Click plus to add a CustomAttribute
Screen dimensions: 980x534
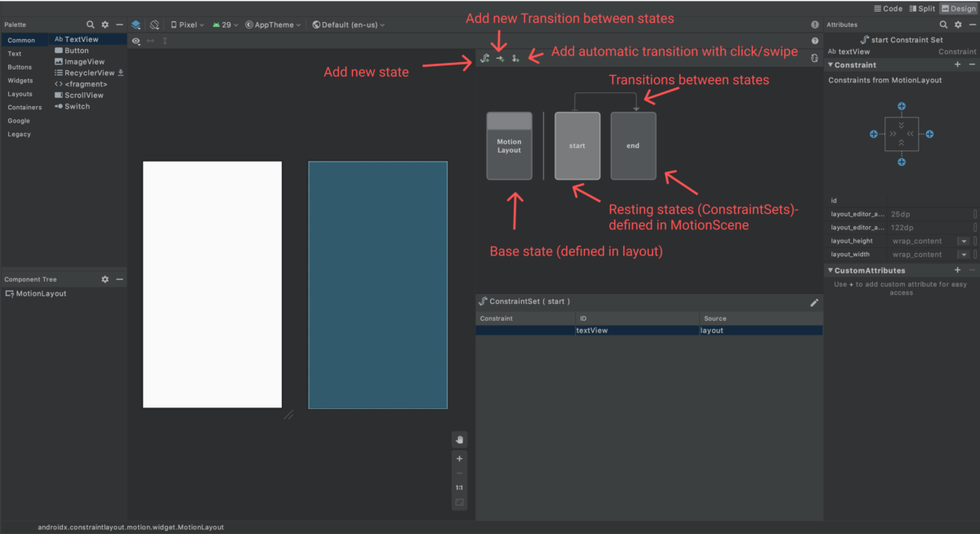click(x=957, y=269)
